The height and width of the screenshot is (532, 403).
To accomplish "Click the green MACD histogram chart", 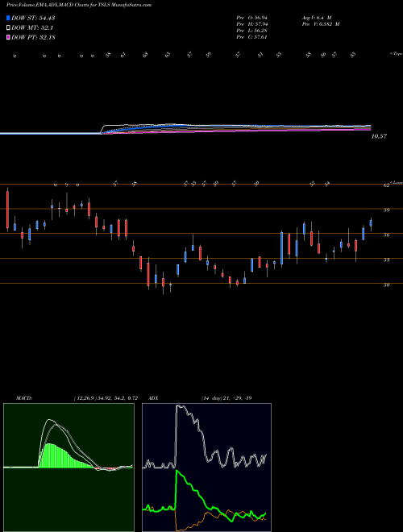I will [69, 468].
